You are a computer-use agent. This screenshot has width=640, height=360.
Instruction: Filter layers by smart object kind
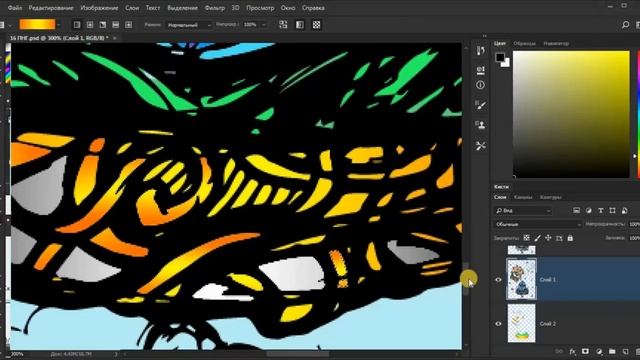pos(624,211)
